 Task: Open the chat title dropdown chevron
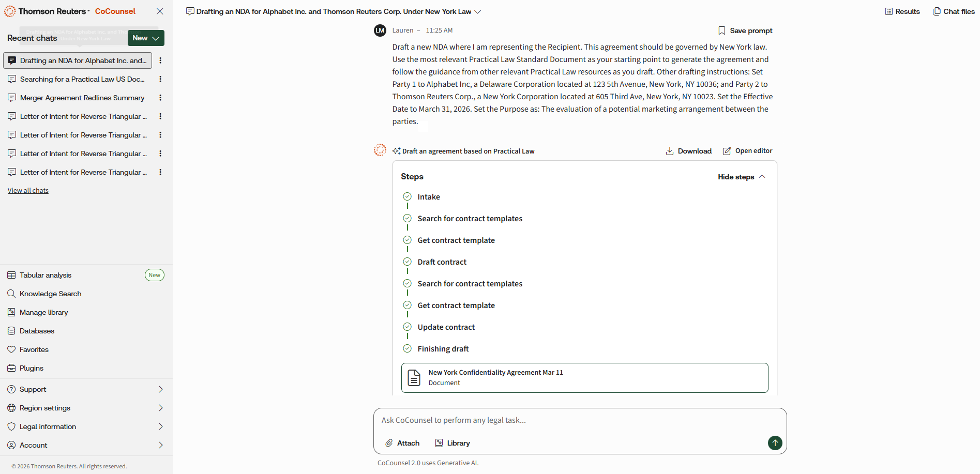(x=478, y=11)
